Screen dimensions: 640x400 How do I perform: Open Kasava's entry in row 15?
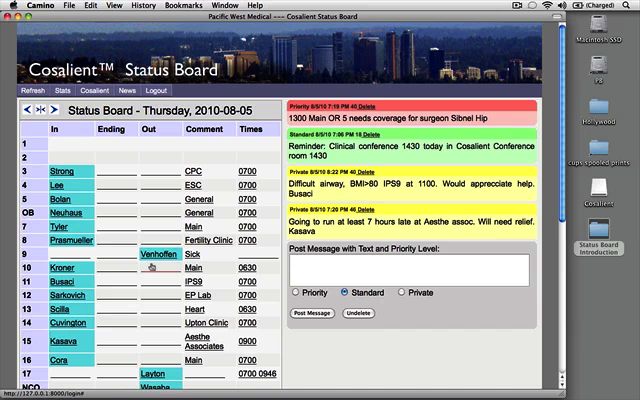pyautogui.click(x=63, y=341)
